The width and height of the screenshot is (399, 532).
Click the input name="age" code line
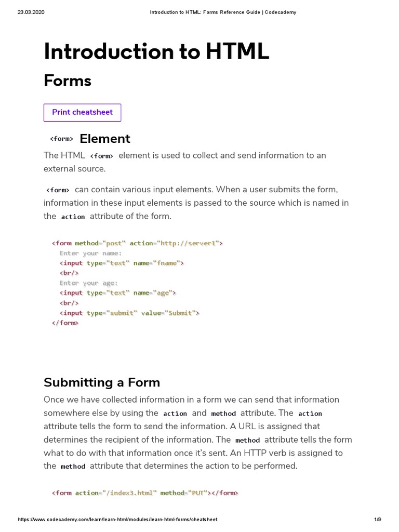click(x=117, y=293)
